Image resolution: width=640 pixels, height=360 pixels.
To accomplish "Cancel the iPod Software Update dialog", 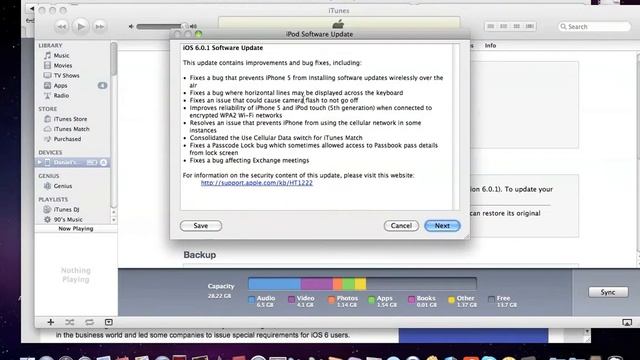I will click(401, 226).
